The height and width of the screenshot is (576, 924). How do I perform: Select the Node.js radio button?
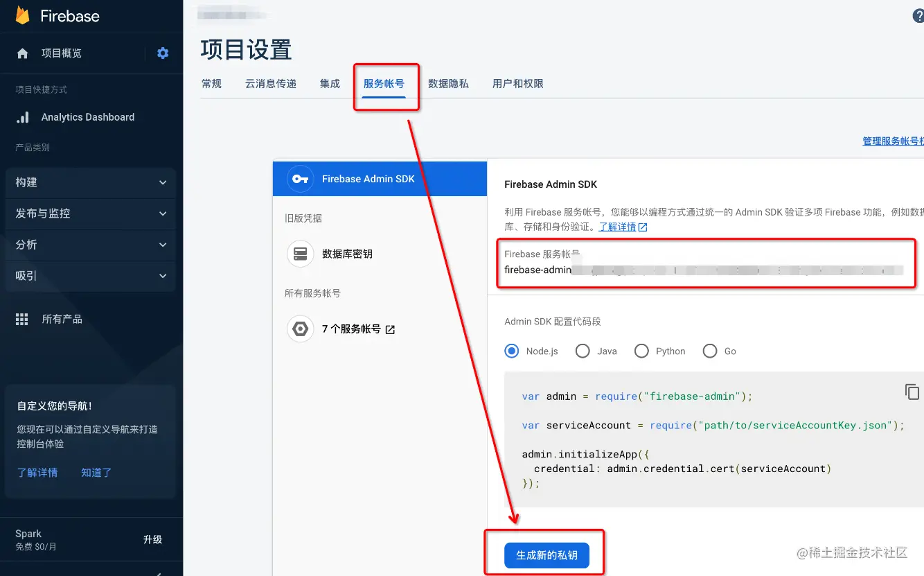[512, 351]
